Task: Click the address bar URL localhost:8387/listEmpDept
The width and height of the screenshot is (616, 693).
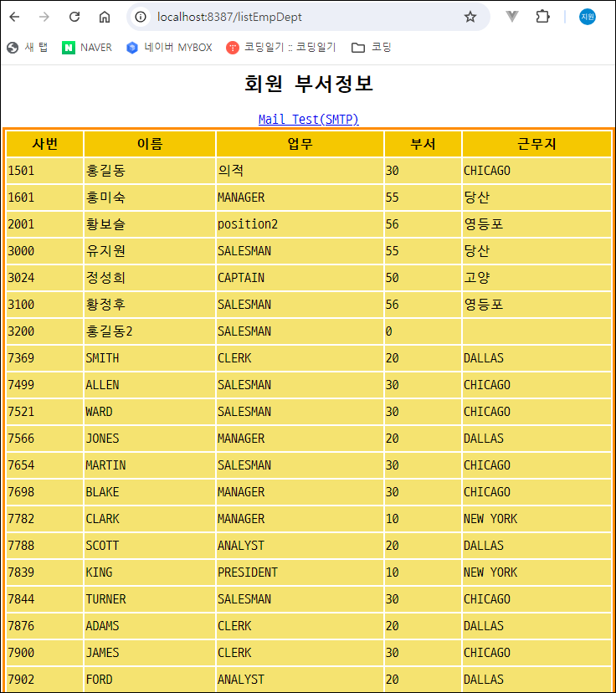Action: tap(229, 17)
